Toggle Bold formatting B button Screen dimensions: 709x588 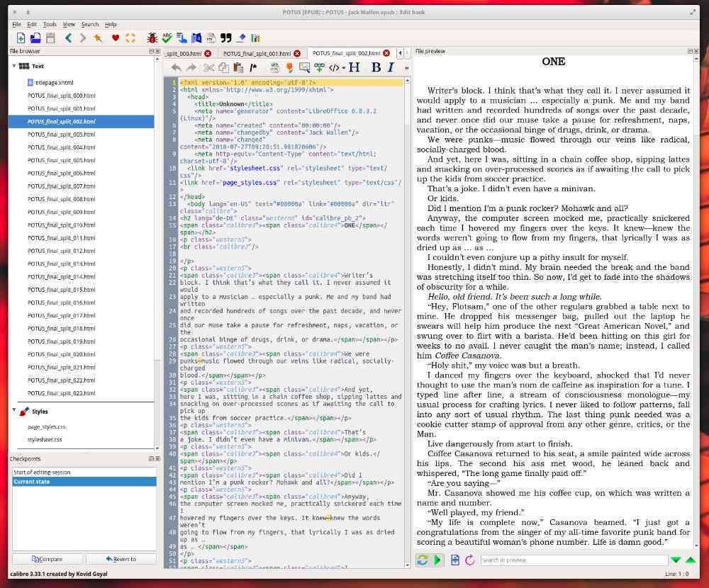click(376, 67)
